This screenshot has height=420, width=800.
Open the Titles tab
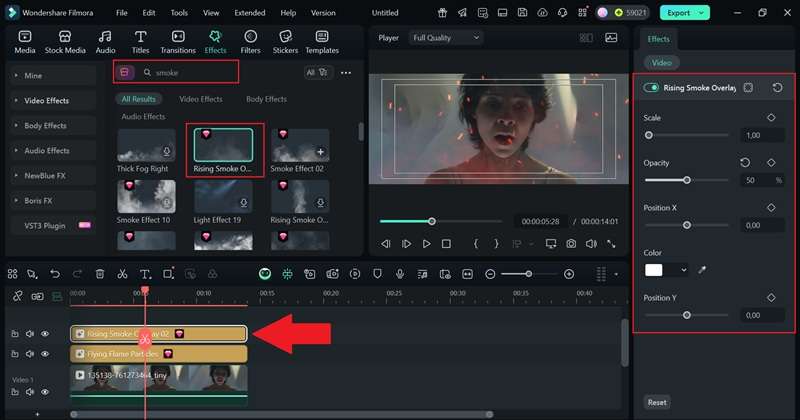140,42
